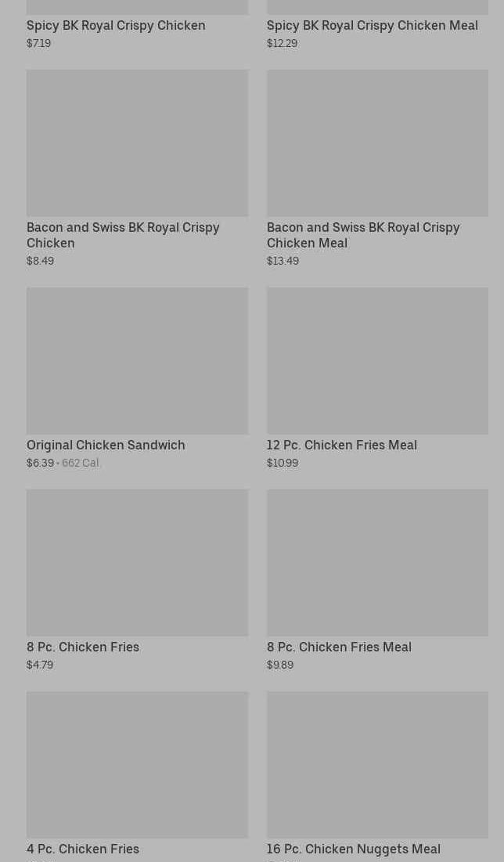The image size is (504, 862).
Task: Click 16 Pc. Chicken Nuggets Meal image
Action: coord(377,764)
